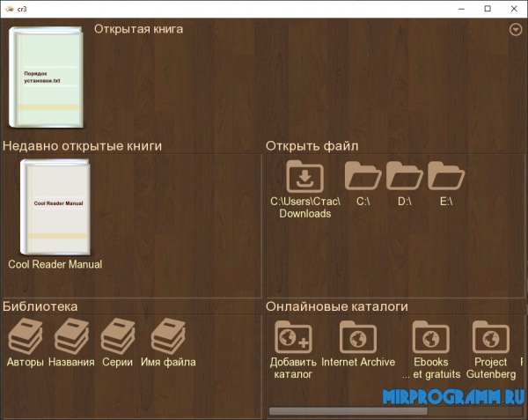Click the 'C:\Users\Стас\ Downloads' label
Image resolution: width=528 pixels, height=420 pixels.
click(305, 208)
